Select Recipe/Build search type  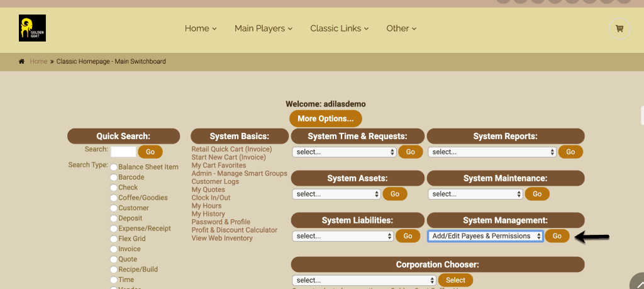click(x=113, y=269)
